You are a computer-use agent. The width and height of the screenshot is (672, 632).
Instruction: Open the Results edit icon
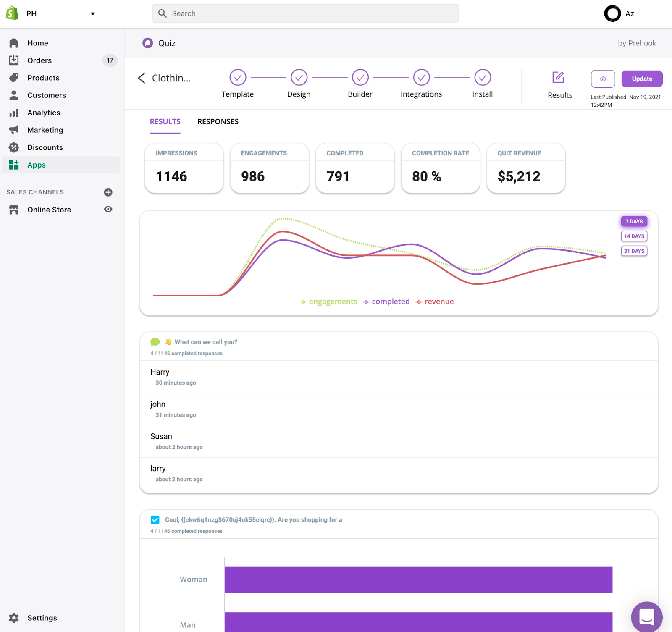tap(558, 77)
